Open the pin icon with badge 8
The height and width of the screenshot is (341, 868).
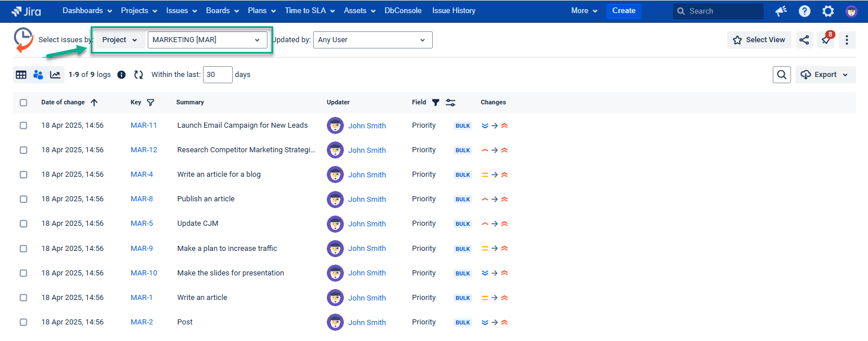tap(826, 40)
